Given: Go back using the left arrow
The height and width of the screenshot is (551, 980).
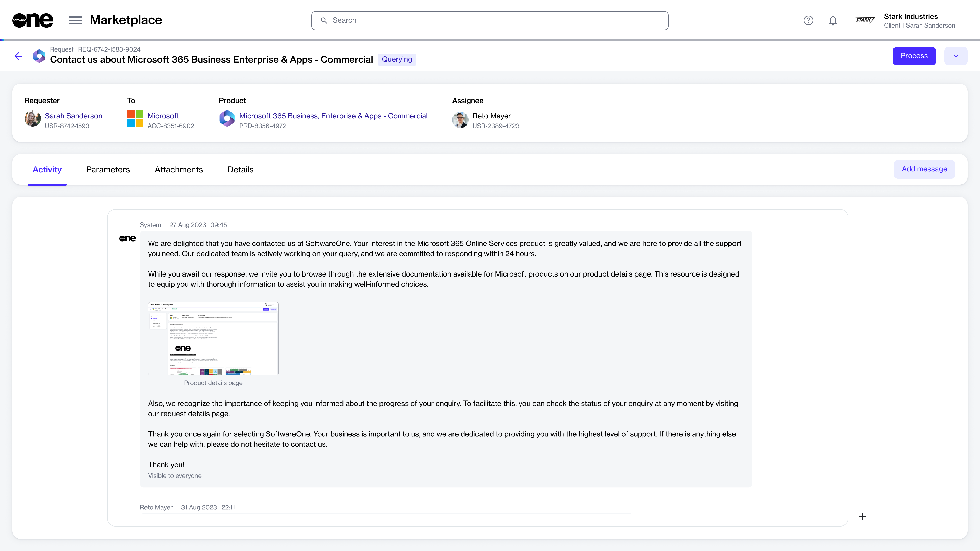Looking at the screenshot, I should [x=18, y=56].
